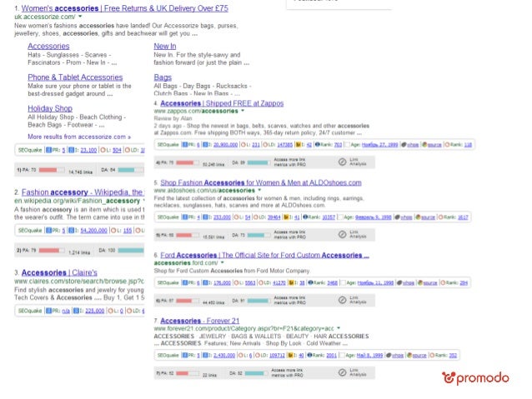The width and height of the screenshot is (532, 399).
Task: Go to Phone & Tablet Accessories sitelink
Action: point(75,77)
